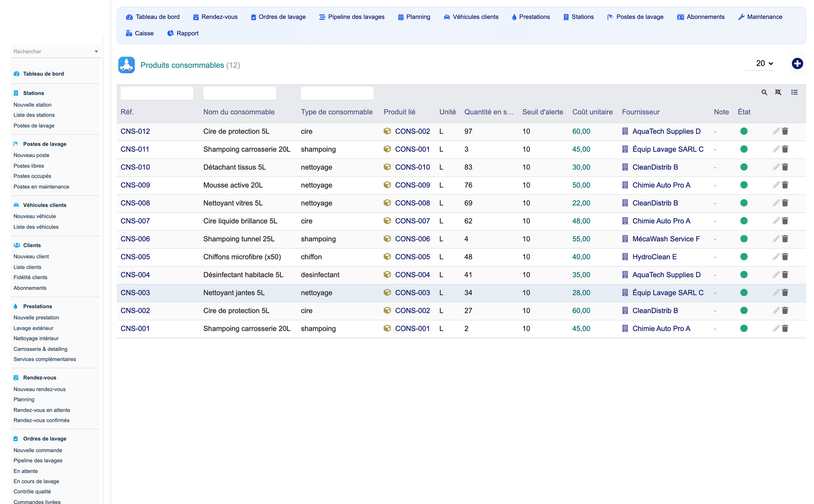Click the Nom du consommable filter field
This screenshot has height=504, width=814.
click(x=240, y=93)
